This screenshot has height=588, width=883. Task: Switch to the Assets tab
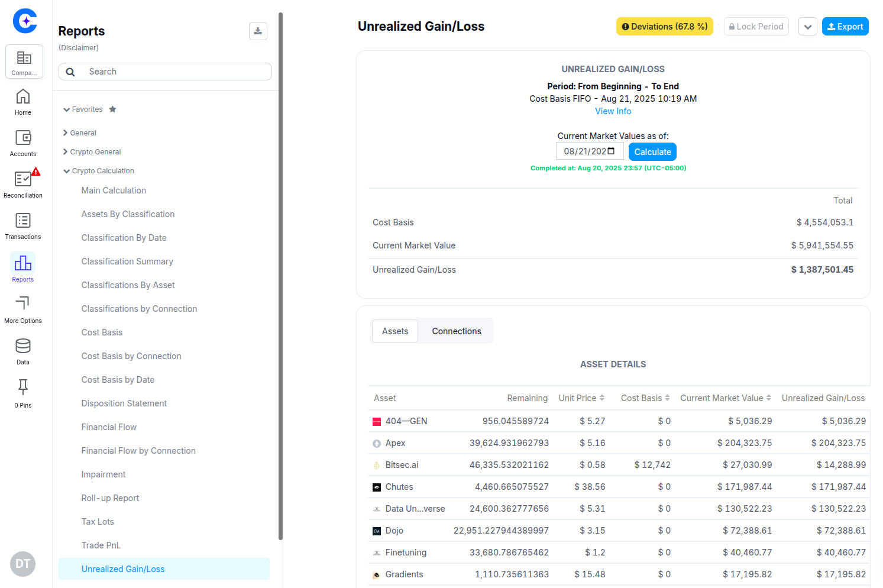click(x=395, y=331)
